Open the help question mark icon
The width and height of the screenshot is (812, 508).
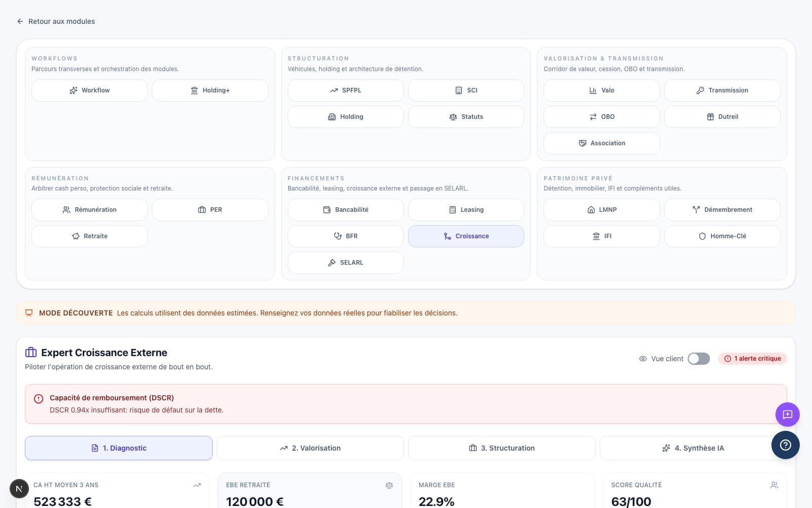click(x=785, y=445)
